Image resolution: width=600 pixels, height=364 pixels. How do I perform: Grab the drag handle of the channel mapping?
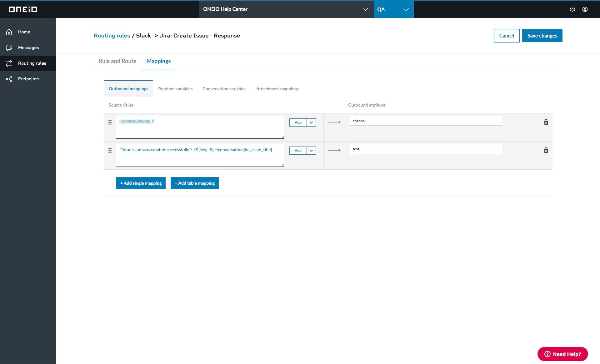(x=110, y=122)
